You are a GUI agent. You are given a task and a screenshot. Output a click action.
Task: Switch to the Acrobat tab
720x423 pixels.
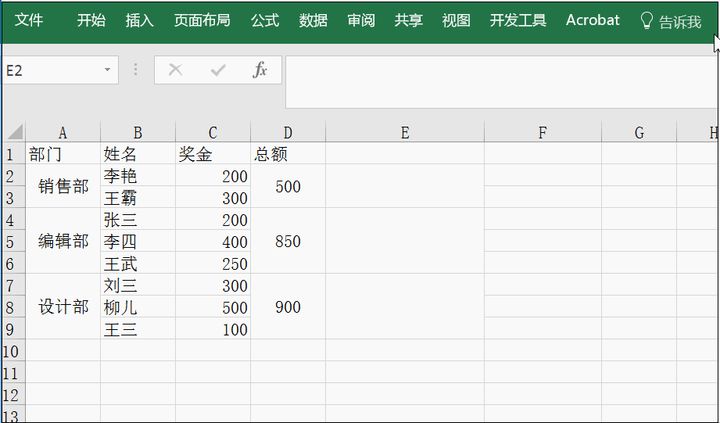pos(592,20)
